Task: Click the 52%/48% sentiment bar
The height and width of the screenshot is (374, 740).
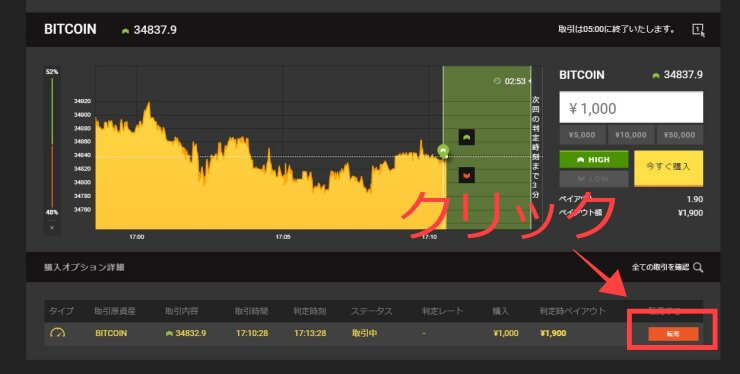Action: pos(52,143)
